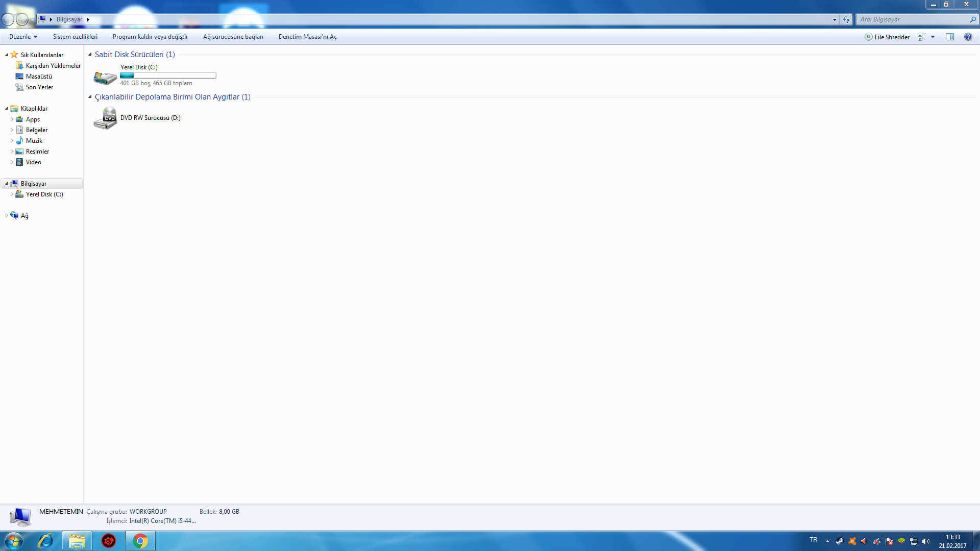The image size is (980, 551).
Task: Click the Sık Kullanılanlar star icon
Action: pyautogui.click(x=14, y=55)
